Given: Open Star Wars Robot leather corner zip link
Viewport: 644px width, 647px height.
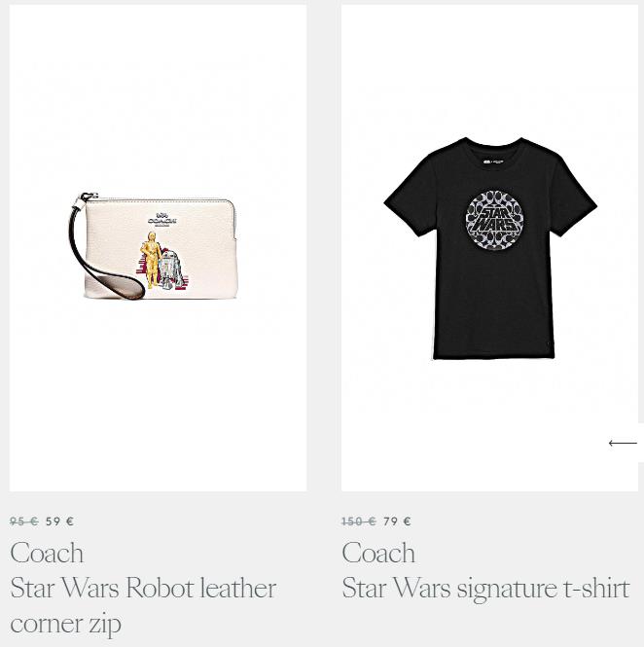Looking at the screenshot, I should tap(143, 605).
